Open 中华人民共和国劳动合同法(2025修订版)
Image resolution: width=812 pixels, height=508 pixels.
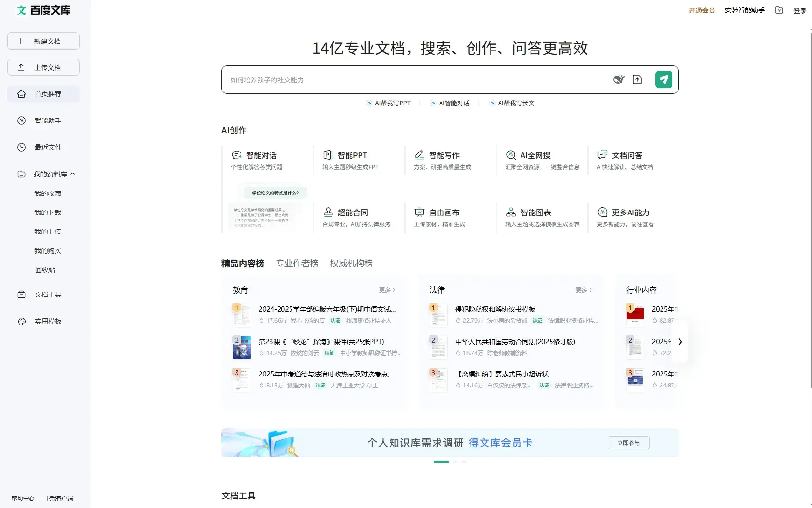(515, 342)
